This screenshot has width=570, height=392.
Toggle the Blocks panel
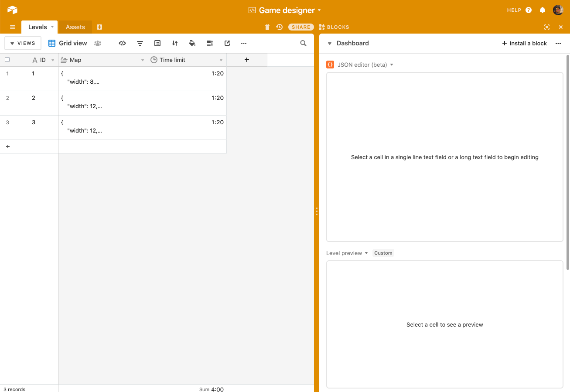(334, 27)
